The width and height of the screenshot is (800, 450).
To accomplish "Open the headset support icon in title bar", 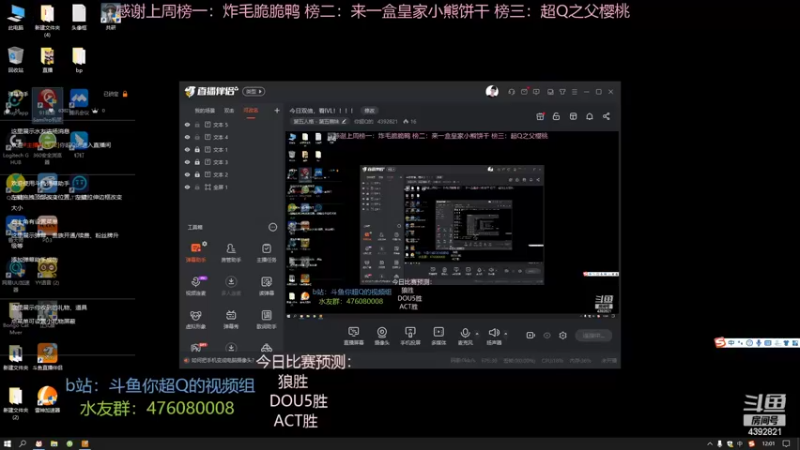I will pyautogui.click(x=511, y=92).
